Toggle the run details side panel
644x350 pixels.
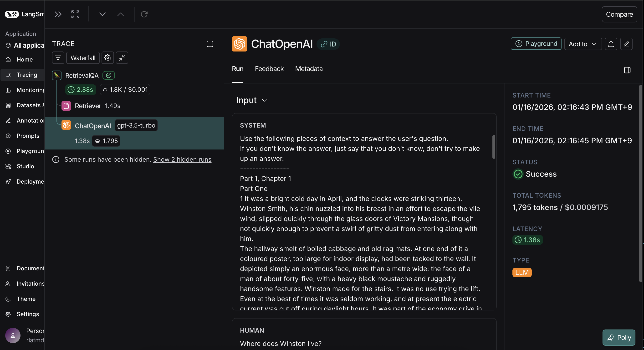627,70
